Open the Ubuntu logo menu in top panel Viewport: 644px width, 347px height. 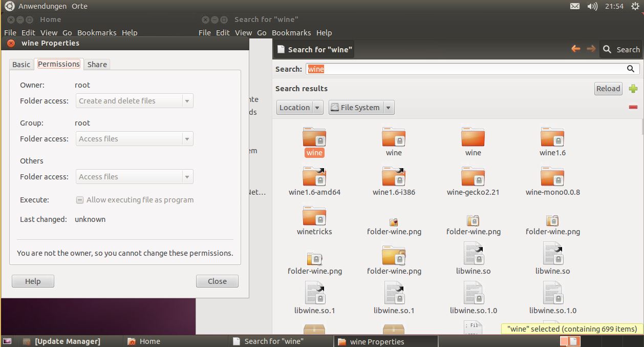pos(10,6)
